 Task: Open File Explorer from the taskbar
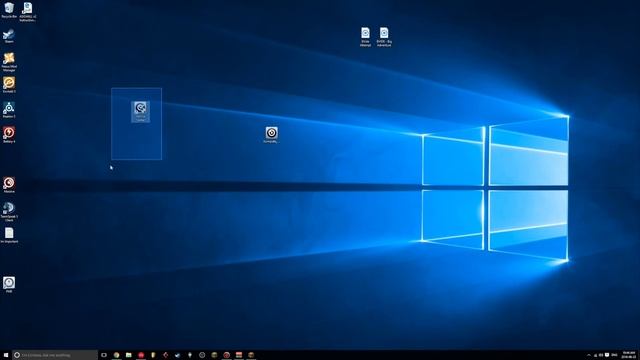pos(129,355)
